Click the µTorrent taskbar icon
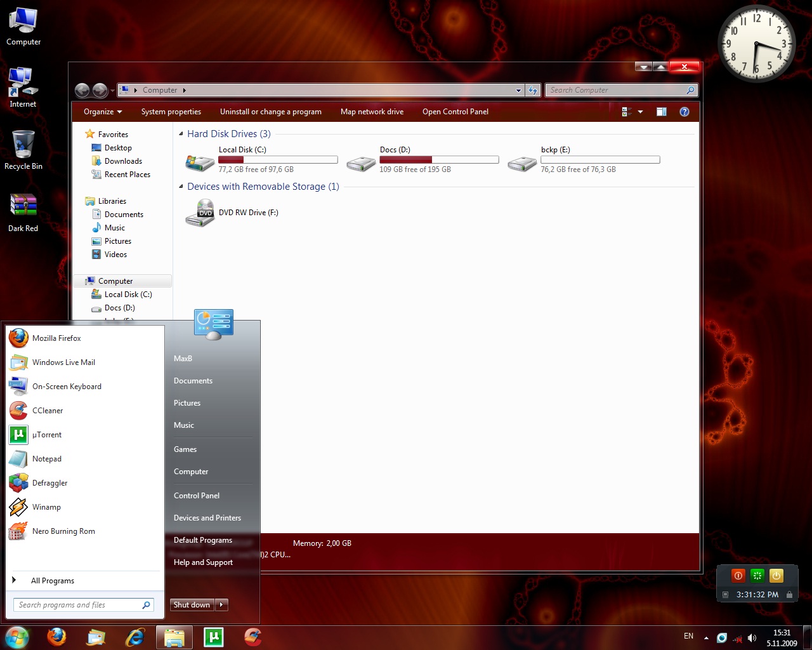This screenshot has height=650, width=812. tap(214, 637)
